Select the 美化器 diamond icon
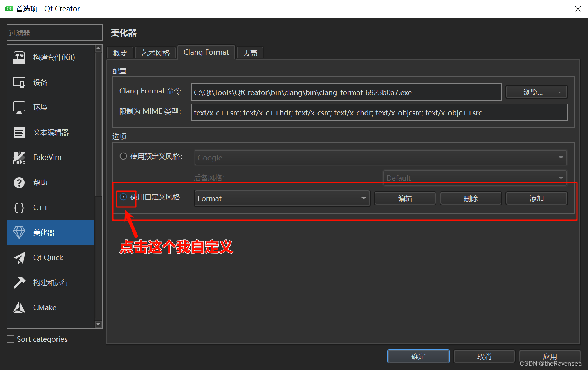 point(19,233)
